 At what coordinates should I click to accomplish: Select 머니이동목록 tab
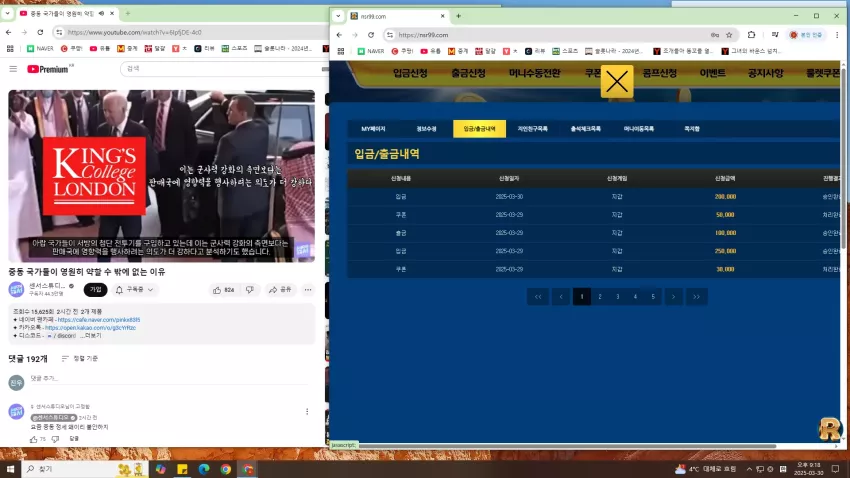point(639,129)
